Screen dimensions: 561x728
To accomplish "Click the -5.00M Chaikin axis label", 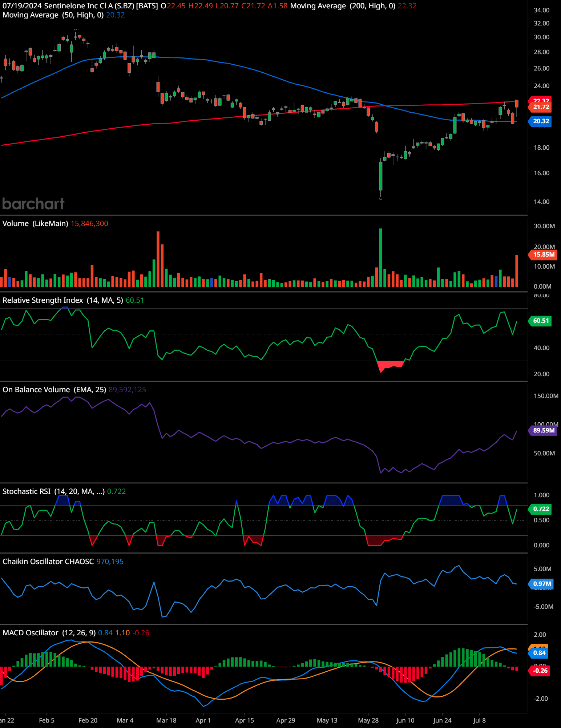I will 544,607.
